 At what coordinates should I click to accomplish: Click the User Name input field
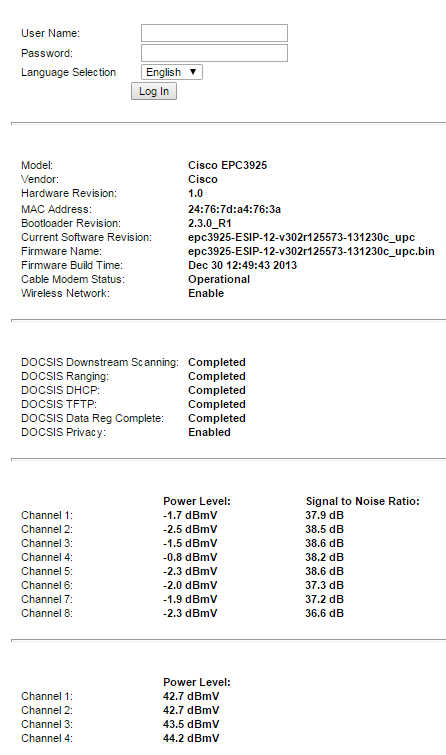coord(214,33)
